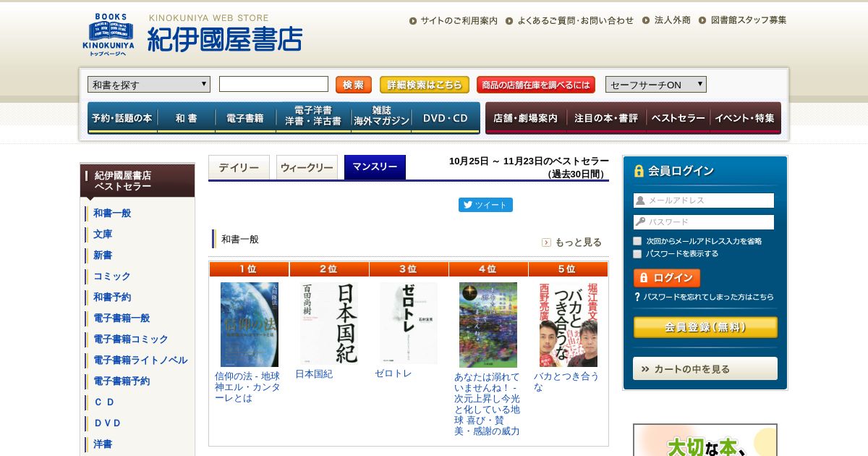Click 会員登録（無料） button

705,327
